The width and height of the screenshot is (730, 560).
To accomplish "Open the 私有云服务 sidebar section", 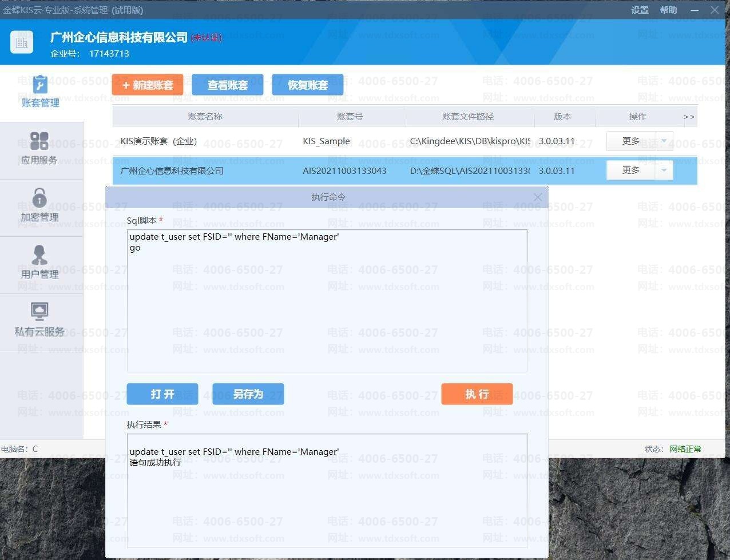I will pyautogui.click(x=39, y=321).
